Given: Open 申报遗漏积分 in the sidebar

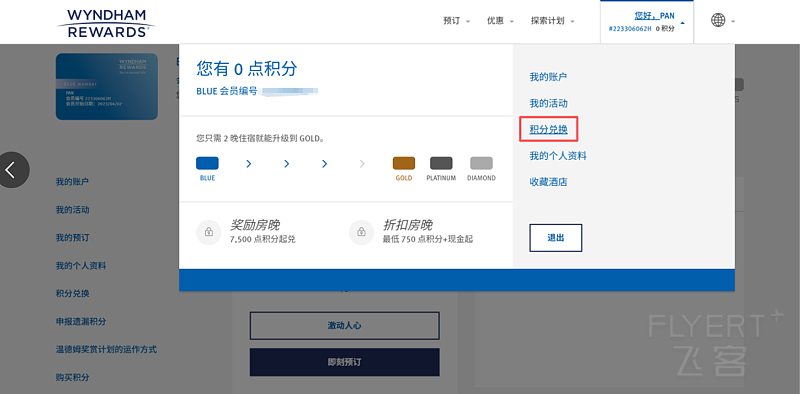Looking at the screenshot, I should point(81,322).
